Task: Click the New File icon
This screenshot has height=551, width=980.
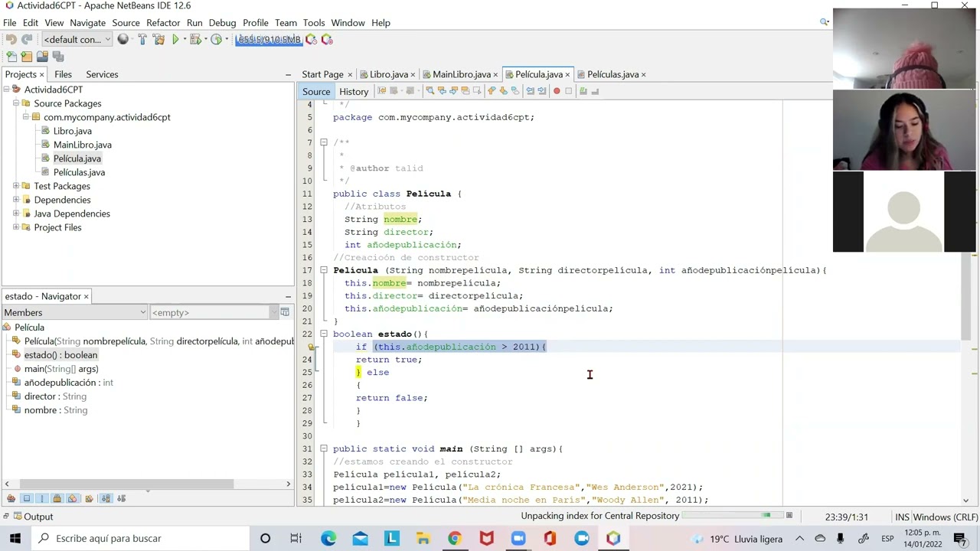Action: pyautogui.click(x=11, y=57)
